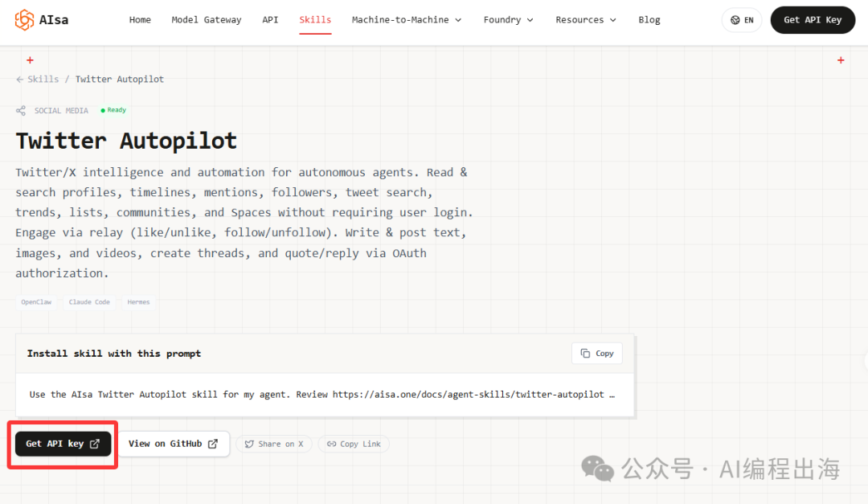
Task: Open the Model Gateway menu item
Action: [207, 20]
